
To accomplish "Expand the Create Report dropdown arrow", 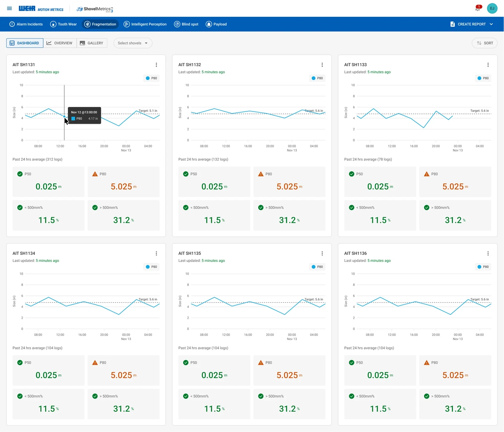I will [491, 24].
